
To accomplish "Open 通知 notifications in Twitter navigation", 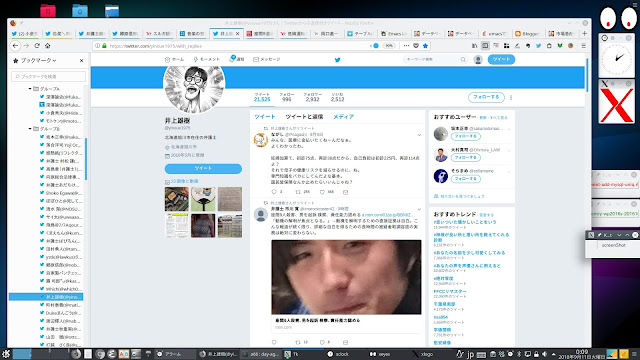I will (x=237, y=60).
